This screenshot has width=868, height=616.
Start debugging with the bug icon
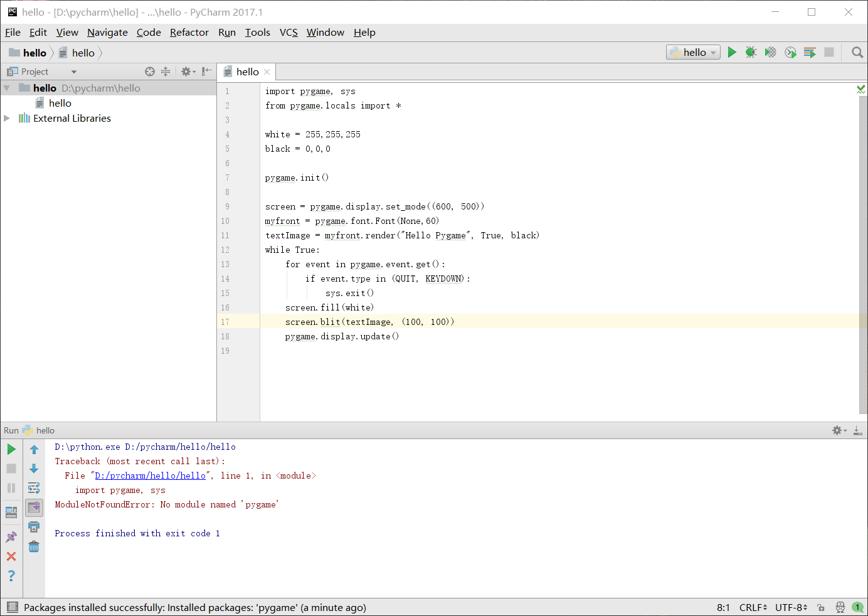point(751,53)
